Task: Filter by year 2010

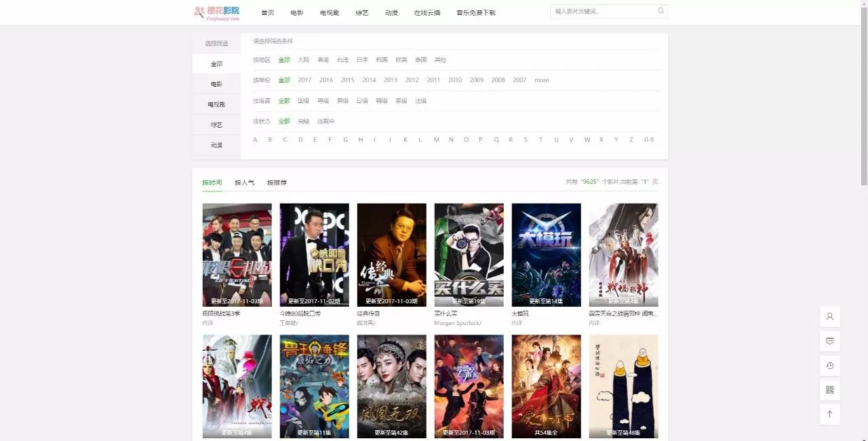Action: coord(455,80)
